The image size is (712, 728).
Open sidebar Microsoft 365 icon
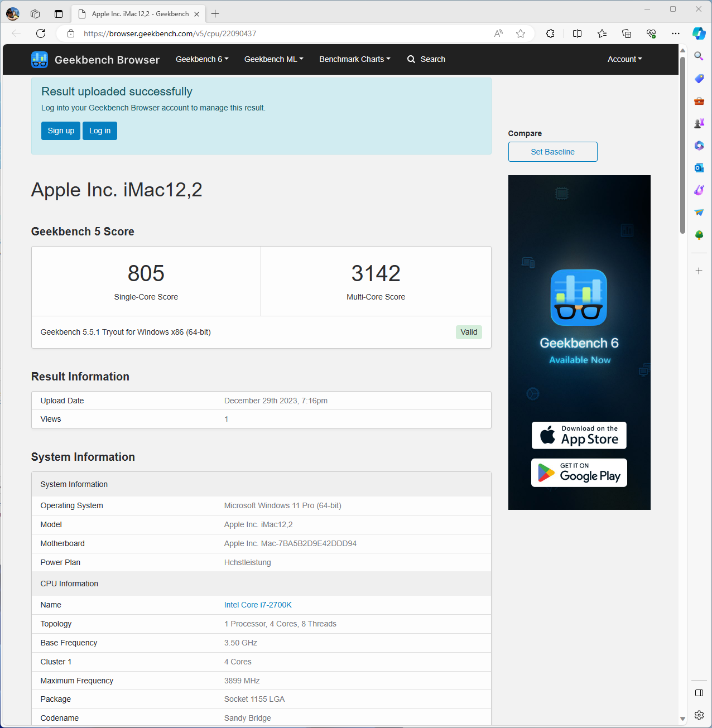699,146
